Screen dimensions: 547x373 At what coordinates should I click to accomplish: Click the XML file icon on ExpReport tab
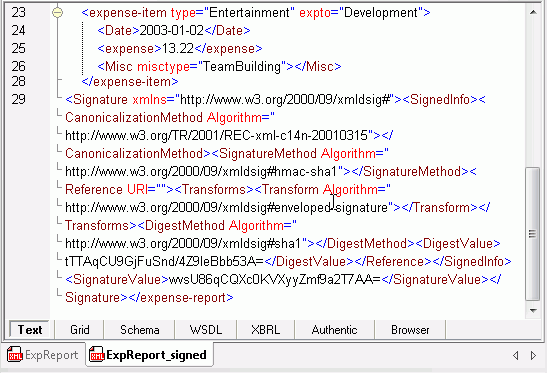15,355
